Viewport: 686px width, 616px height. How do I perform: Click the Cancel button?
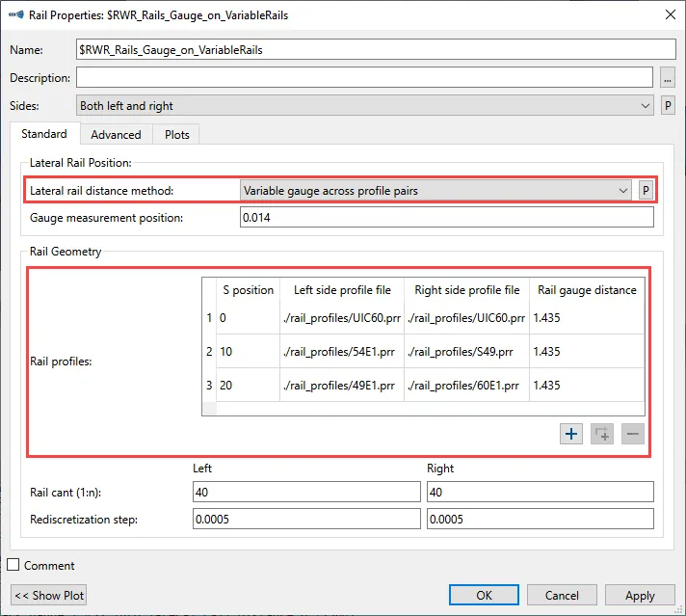[x=562, y=596]
